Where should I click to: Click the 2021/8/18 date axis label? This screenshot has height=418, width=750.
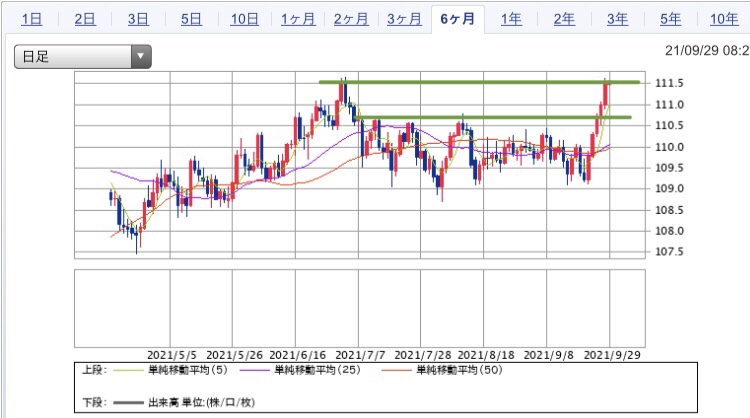coord(486,355)
